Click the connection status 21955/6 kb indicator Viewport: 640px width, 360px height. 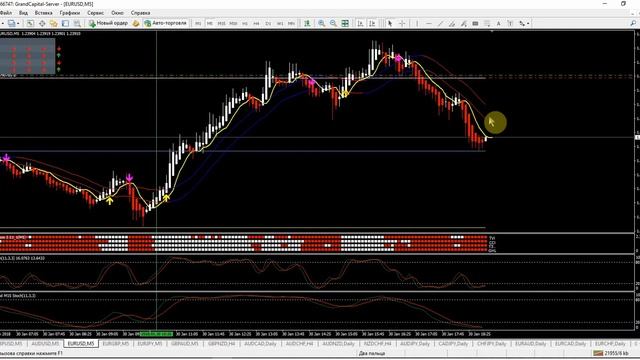[x=611, y=353]
